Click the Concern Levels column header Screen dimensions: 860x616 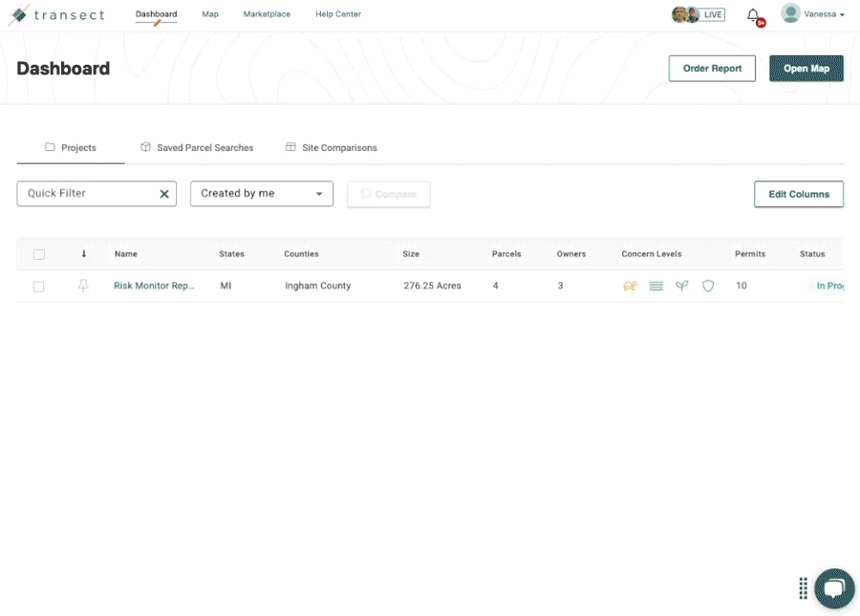pos(652,254)
